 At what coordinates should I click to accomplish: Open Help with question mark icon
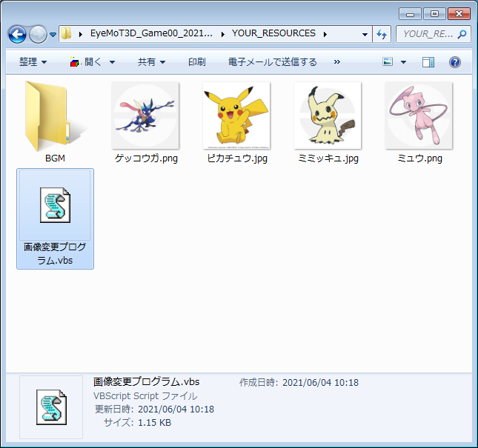click(455, 62)
